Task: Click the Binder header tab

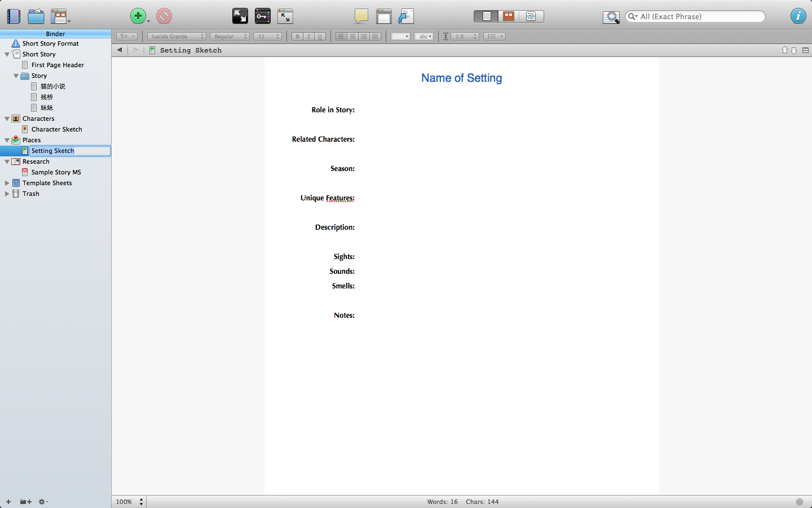Action: coord(55,34)
